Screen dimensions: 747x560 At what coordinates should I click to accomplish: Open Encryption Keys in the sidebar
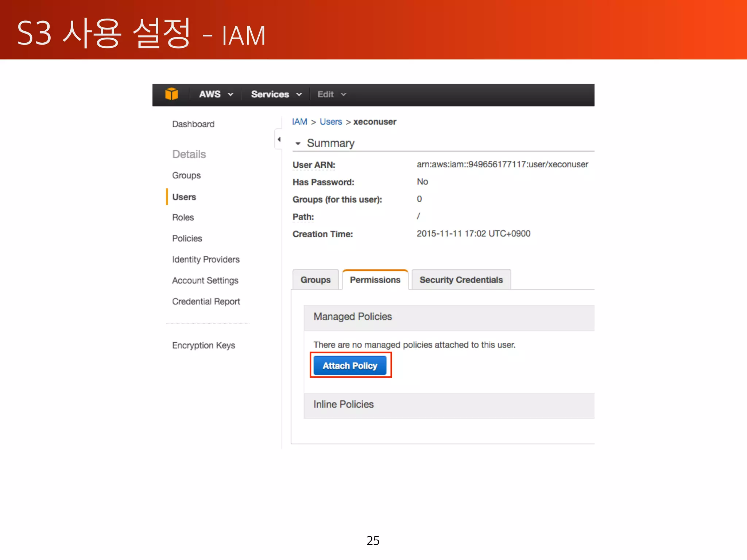(x=204, y=346)
